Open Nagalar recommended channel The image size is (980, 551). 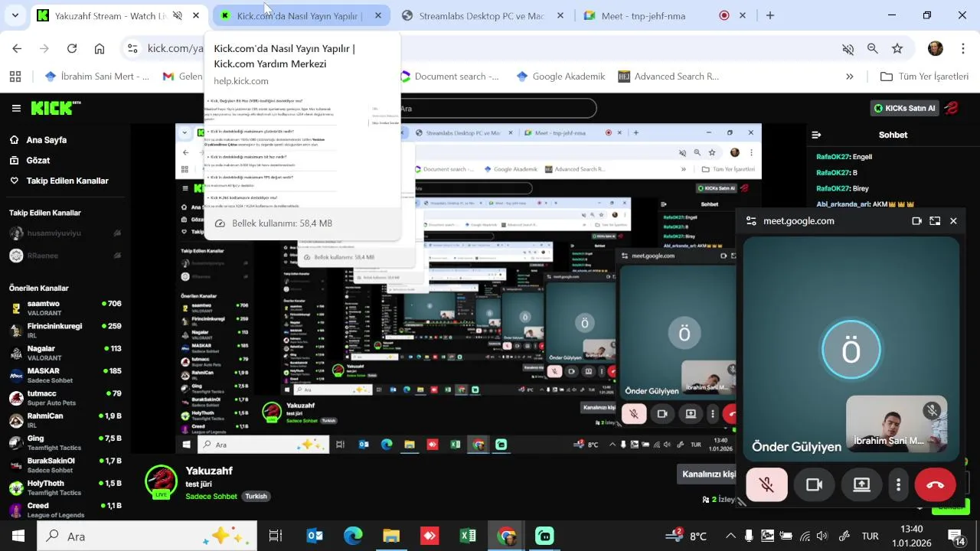click(x=64, y=353)
